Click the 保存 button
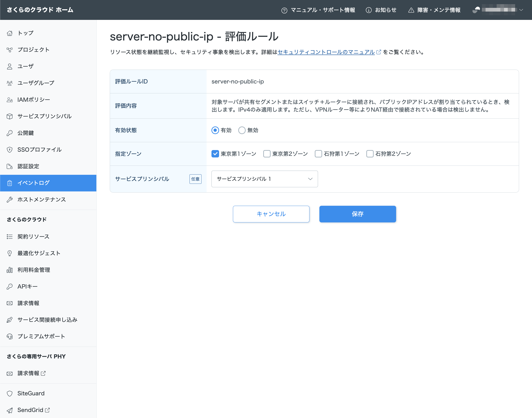The image size is (532, 418). [357, 214]
